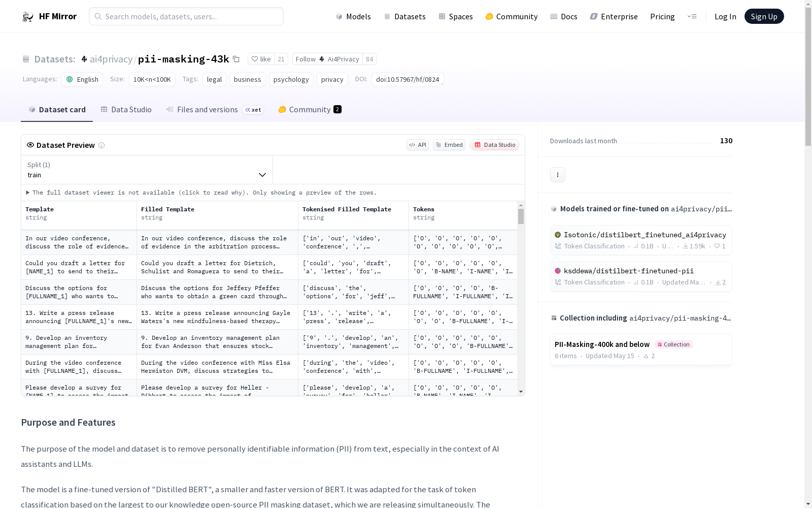
Task: Open the Models nav item
Action: [x=353, y=16]
